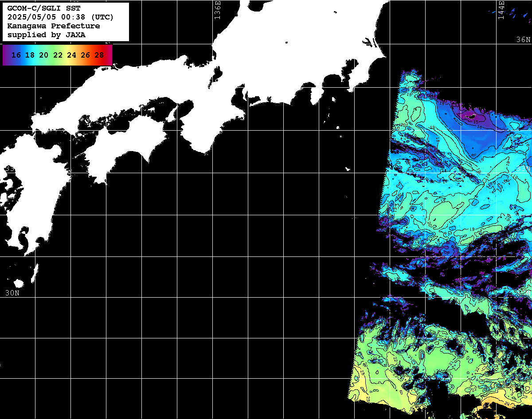The width and height of the screenshot is (532, 419).
Task: Click the "36N" latitude label
Action: (x=523, y=39)
